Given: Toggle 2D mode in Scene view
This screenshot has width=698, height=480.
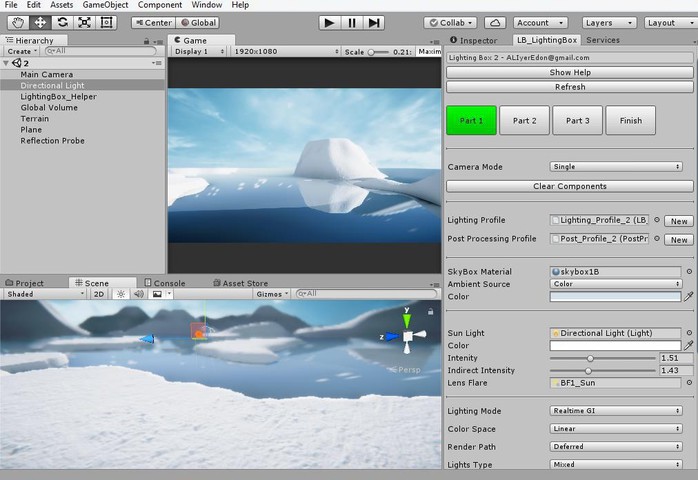Looking at the screenshot, I should [x=99, y=294].
